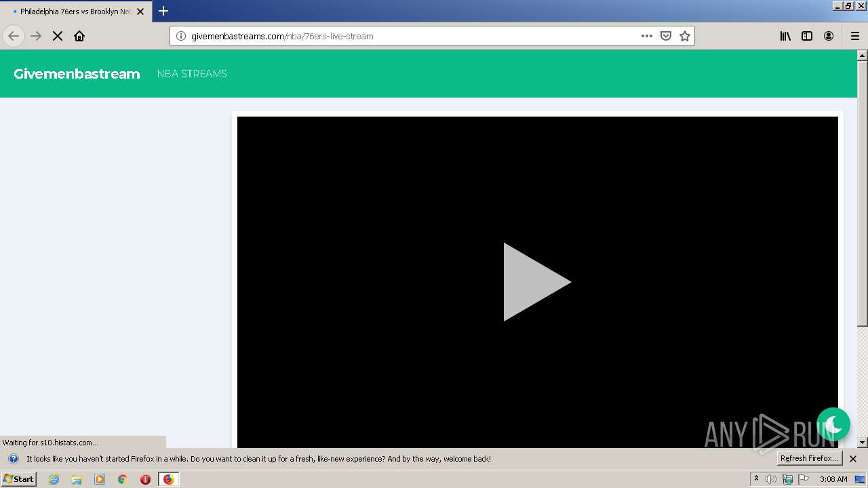Open the Windows Start menu
Screen dimensions: 868x488
point(19,479)
